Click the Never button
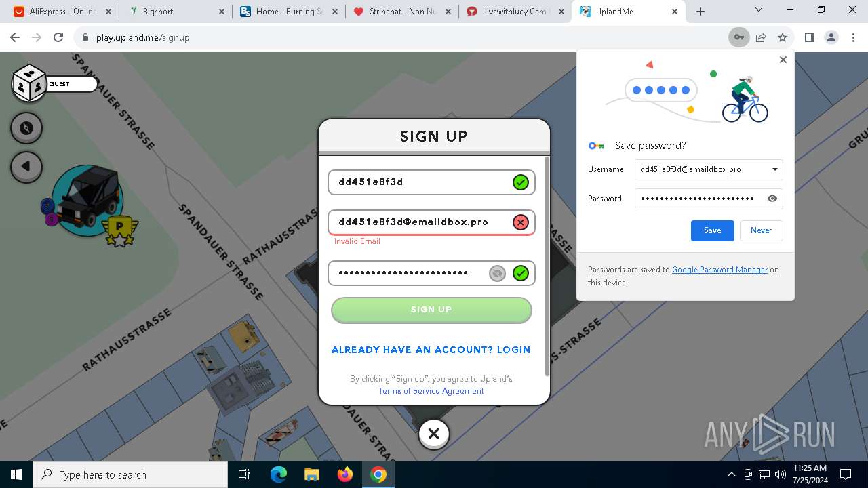The image size is (868, 488). (x=761, y=230)
